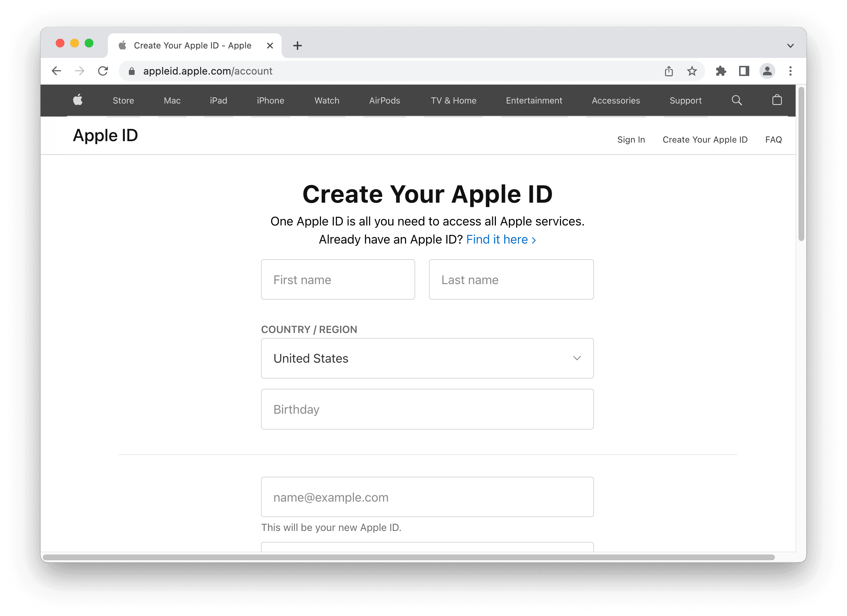Click the Find it here link
Screen dimensions: 847x616
click(x=497, y=239)
